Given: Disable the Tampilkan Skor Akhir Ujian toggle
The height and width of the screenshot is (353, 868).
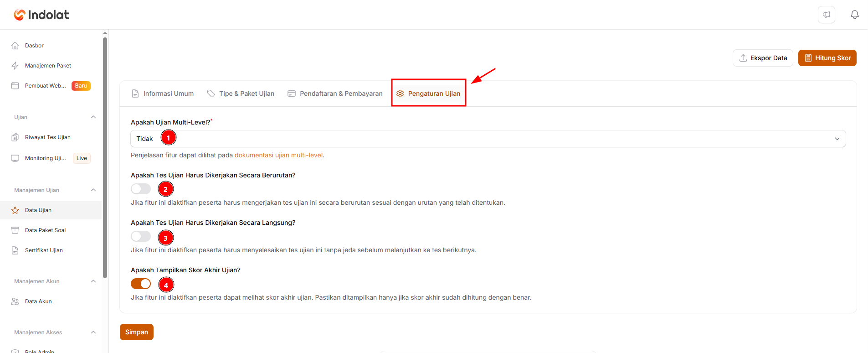Looking at the screenshot, I should click(x=141, y=284).
